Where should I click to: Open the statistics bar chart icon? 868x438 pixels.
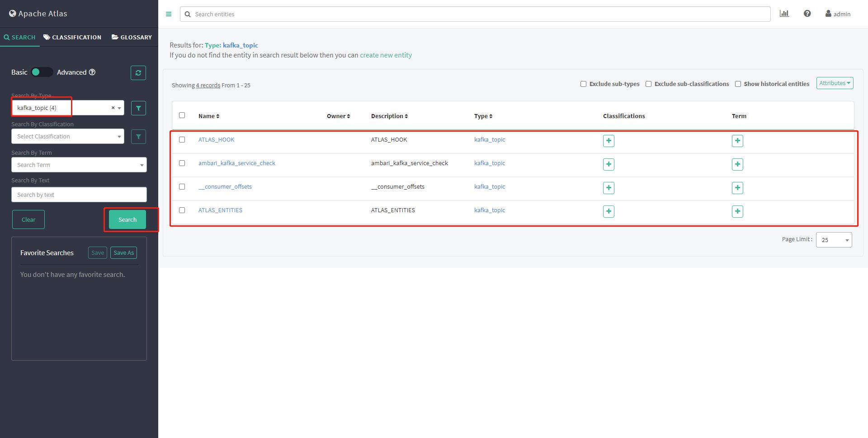pyautogui.click(x=784, y=14)
